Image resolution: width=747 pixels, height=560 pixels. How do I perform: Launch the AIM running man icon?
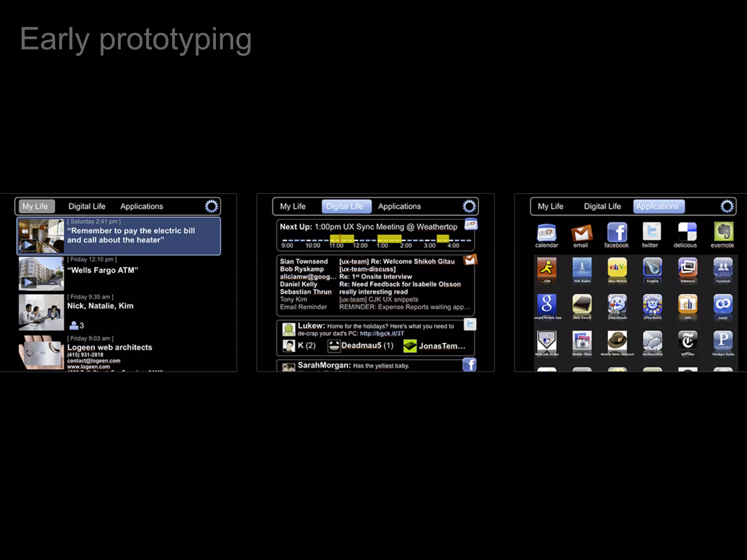[546, 268]
